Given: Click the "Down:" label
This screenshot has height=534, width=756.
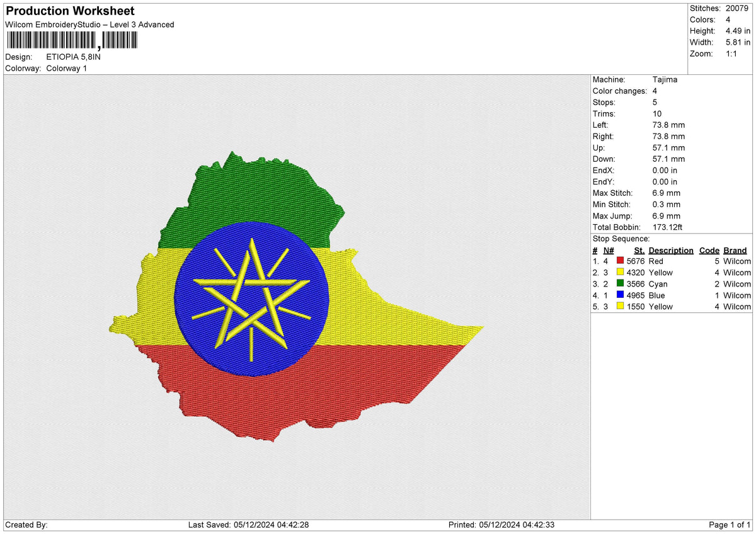Looking at the screenshot, I should click(x=604, y=159).
